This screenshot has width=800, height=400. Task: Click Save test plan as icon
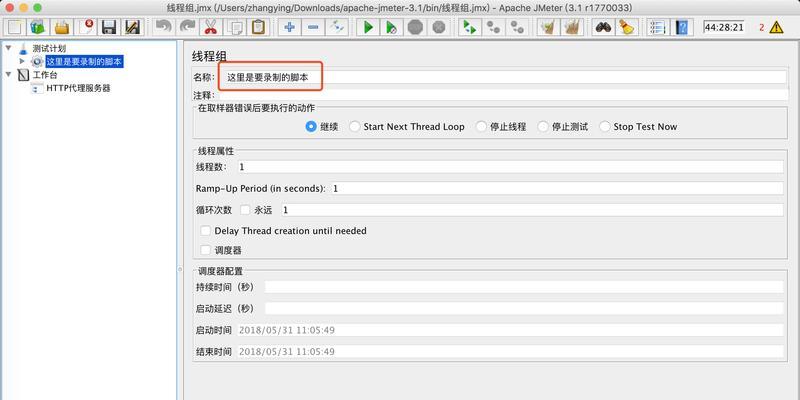coord(132,27)
